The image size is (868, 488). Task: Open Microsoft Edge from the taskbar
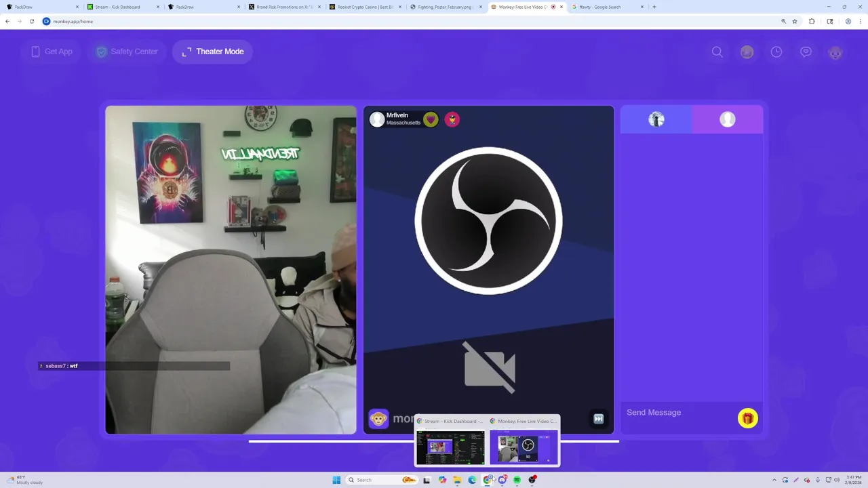point(472,480)
